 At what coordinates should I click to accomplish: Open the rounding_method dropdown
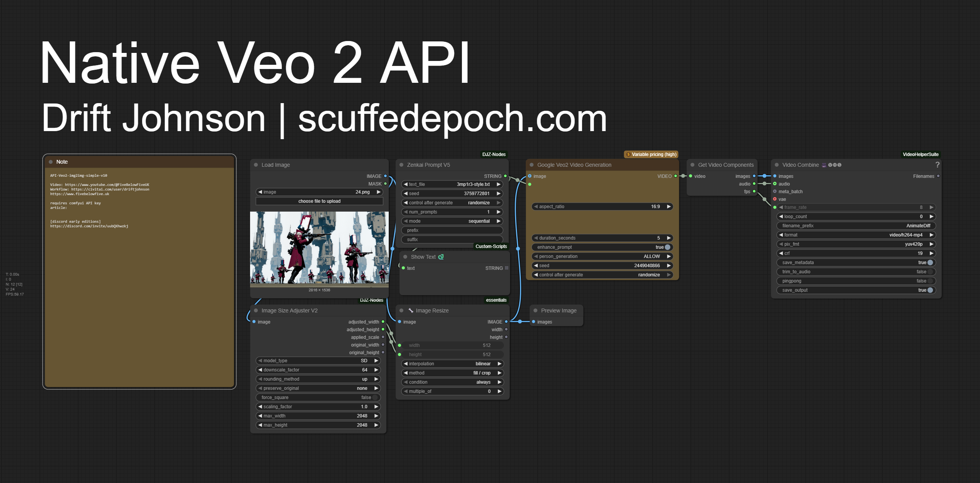coord(318,379)
